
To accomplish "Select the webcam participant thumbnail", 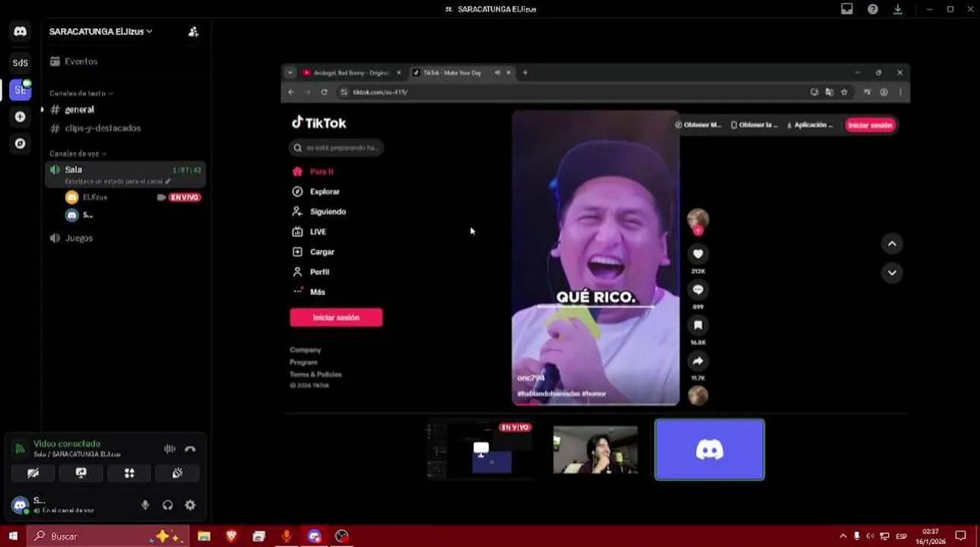I will click(595, 451).
